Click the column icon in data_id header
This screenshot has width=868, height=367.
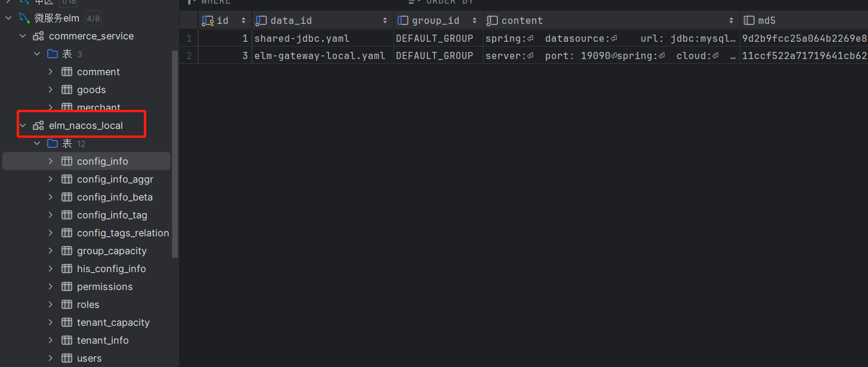[261, 20]
